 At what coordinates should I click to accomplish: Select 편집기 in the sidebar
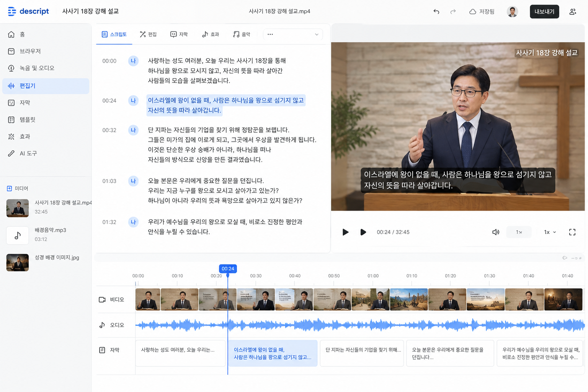(46, 86)
